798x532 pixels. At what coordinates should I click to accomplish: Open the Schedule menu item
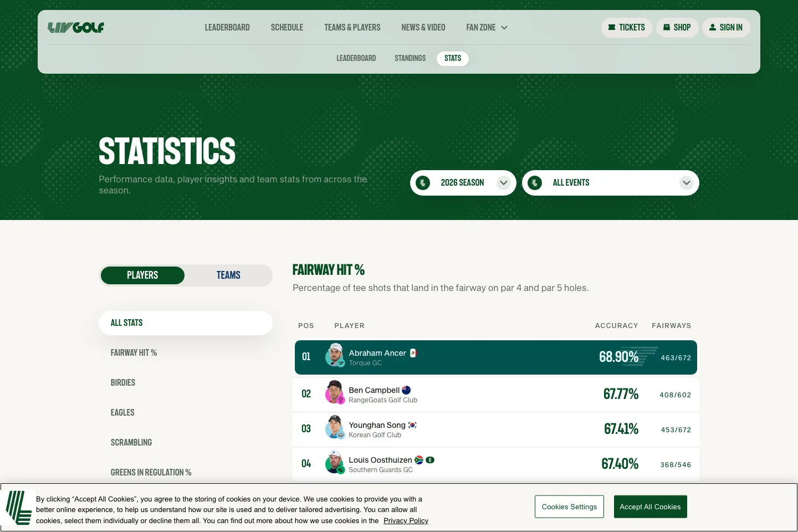(287, 27)
